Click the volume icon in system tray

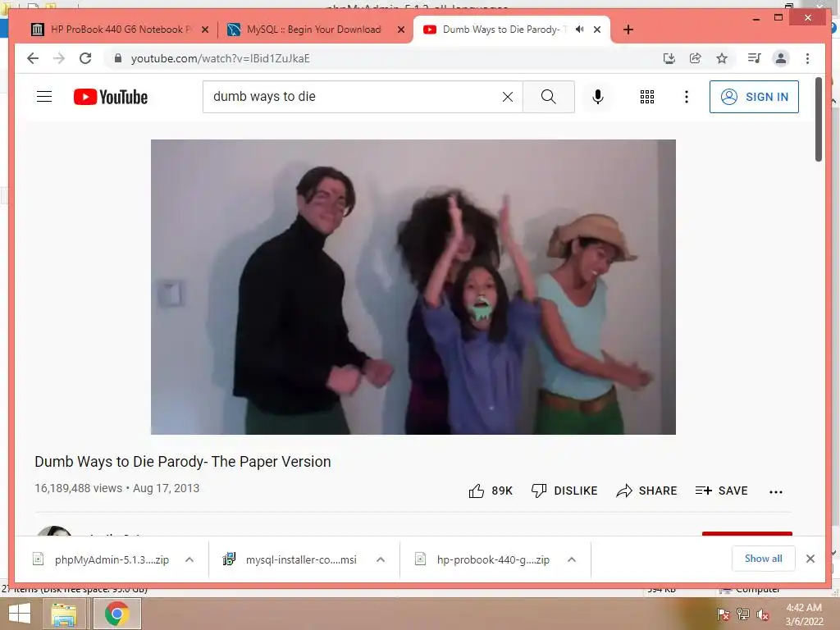tap(763, 614)
